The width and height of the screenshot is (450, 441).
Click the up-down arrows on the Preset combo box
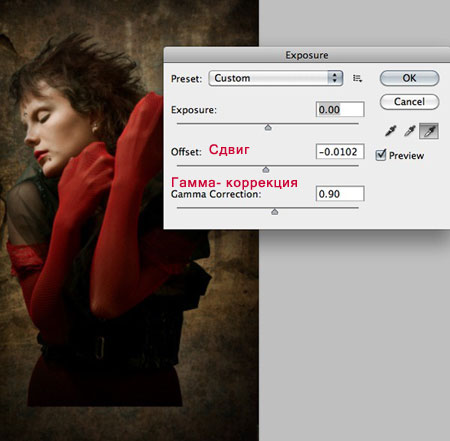(335, 78)
